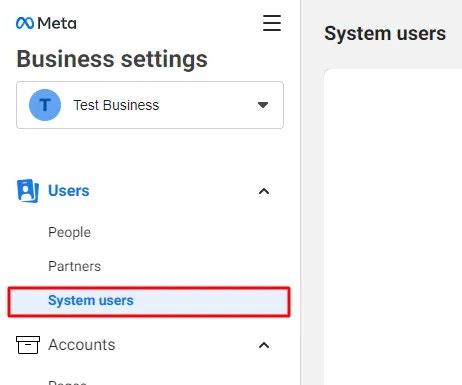Click the Business settings heading
The image size is (462, 385).
click(112, 59)
